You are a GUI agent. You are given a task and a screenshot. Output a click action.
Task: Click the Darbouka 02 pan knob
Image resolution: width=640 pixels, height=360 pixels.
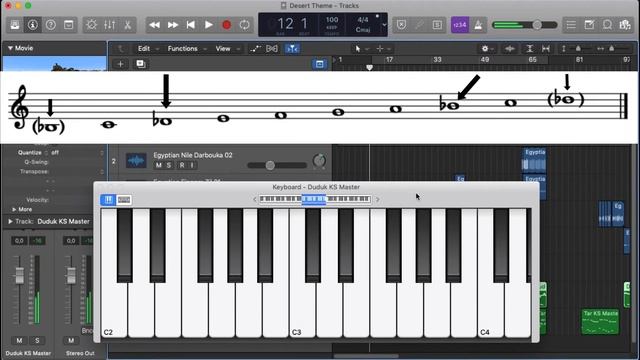319,161
